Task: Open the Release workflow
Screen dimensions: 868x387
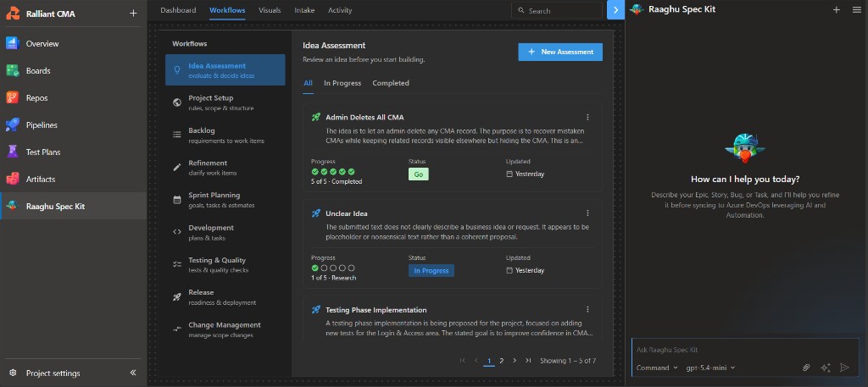Action: [225, 297]
